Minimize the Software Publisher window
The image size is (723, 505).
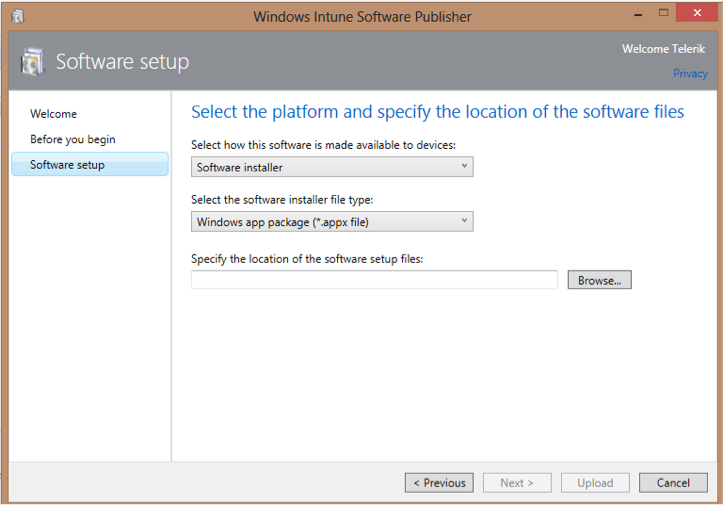point(633,14)
